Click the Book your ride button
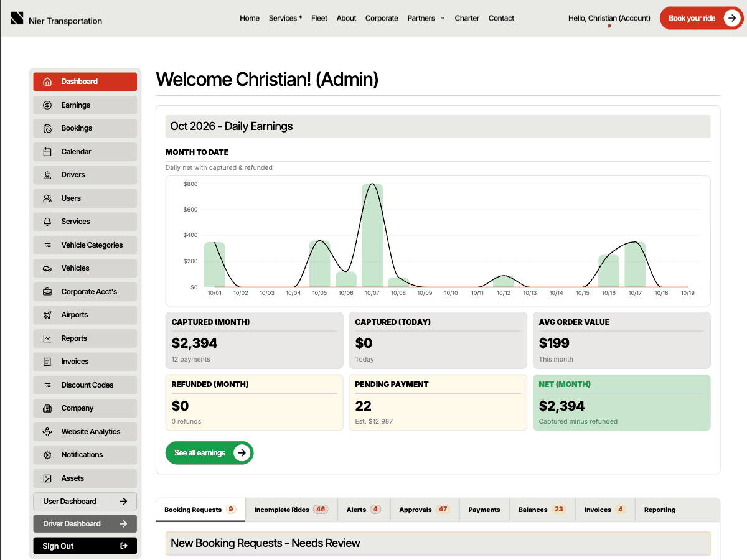 click(x=702, y=18)
